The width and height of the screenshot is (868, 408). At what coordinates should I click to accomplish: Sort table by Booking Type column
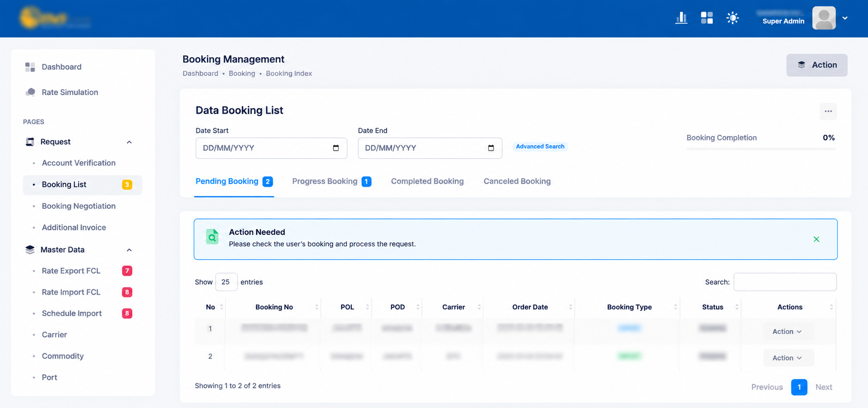[x=628, y=307]
